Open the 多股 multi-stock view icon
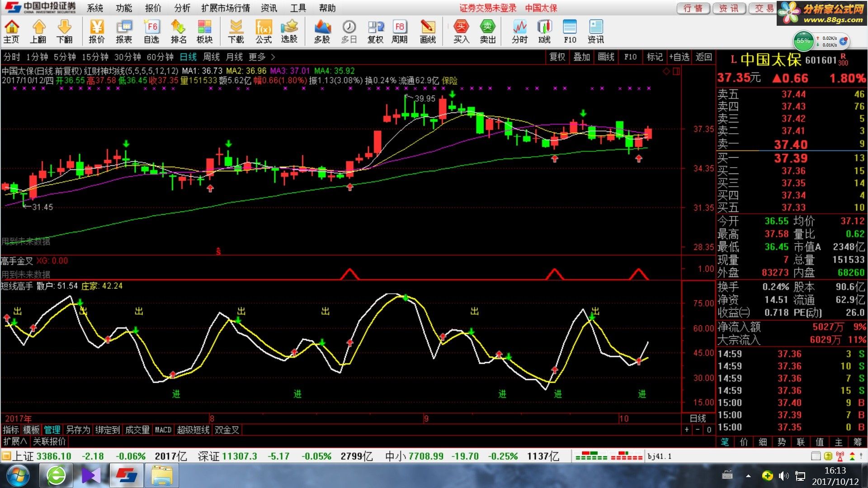Image resolution: width=868 pixels, height=488 pixels. coord(322,32)
